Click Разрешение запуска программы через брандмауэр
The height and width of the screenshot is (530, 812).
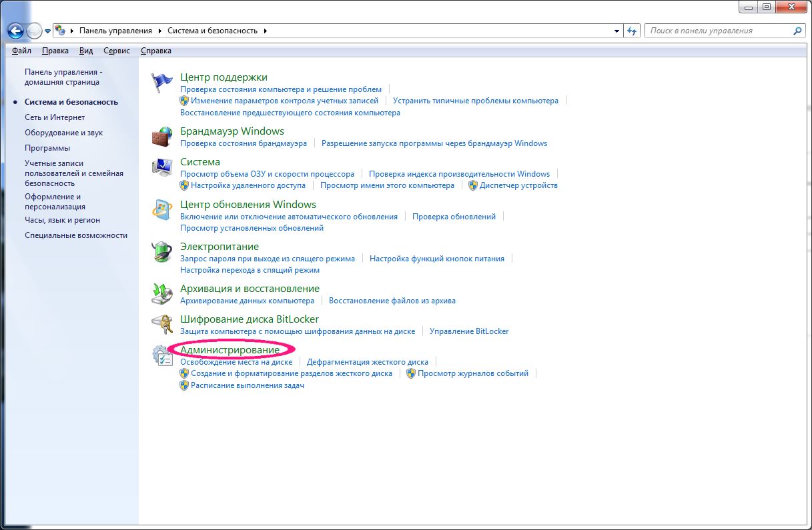click(x=434, y=143)
